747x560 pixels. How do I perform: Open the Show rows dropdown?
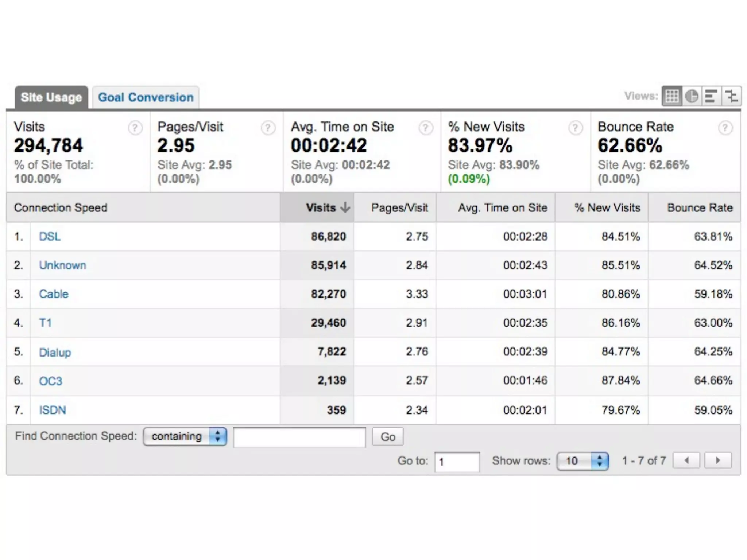(582, 461)
